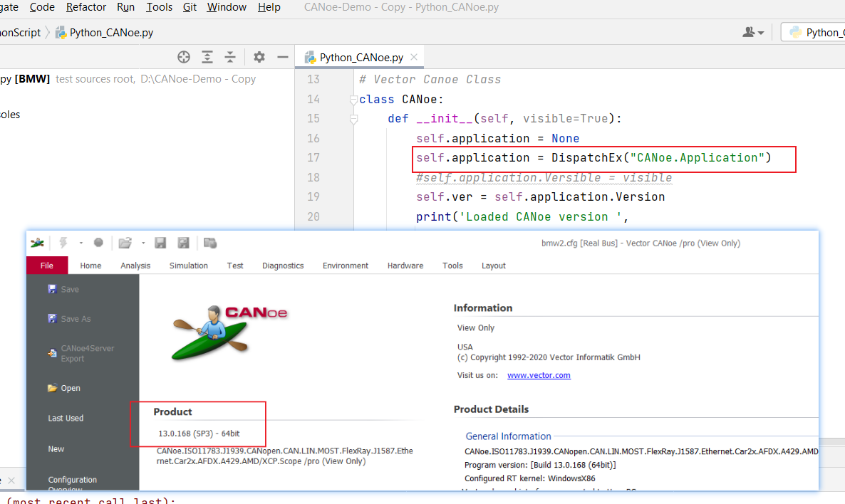Open the Run menu
845x504 pixels.
tap(125, 7)
